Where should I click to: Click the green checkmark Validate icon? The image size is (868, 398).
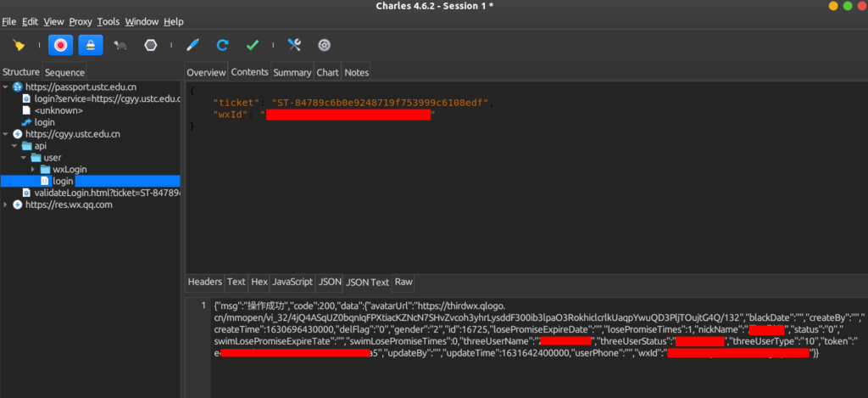tap(252, 45)
